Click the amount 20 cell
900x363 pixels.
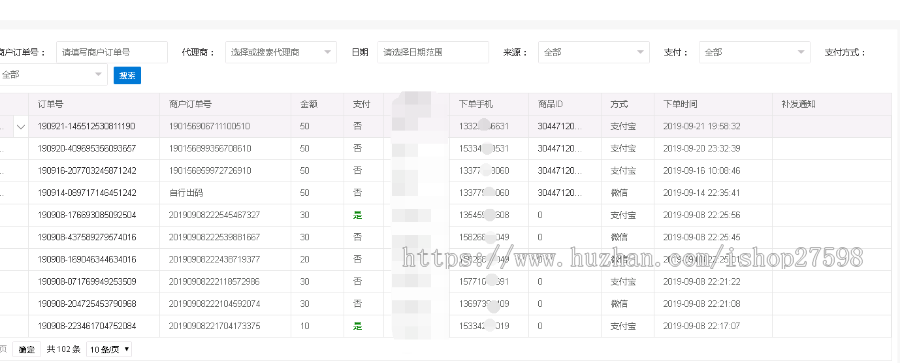[304, 260]
